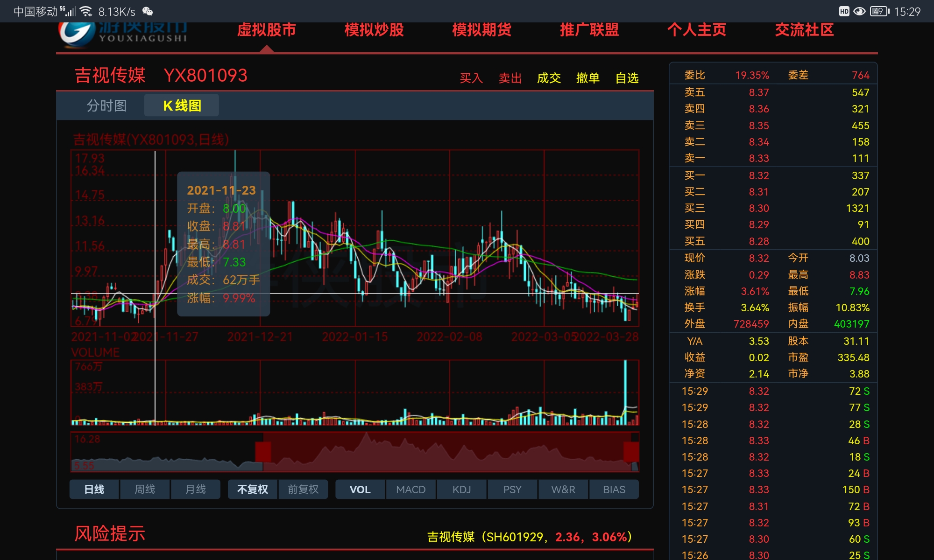Tap the status bar clock 15:29
The height and width of the screenshot is (560, 934).
click(x=907, y=11)
